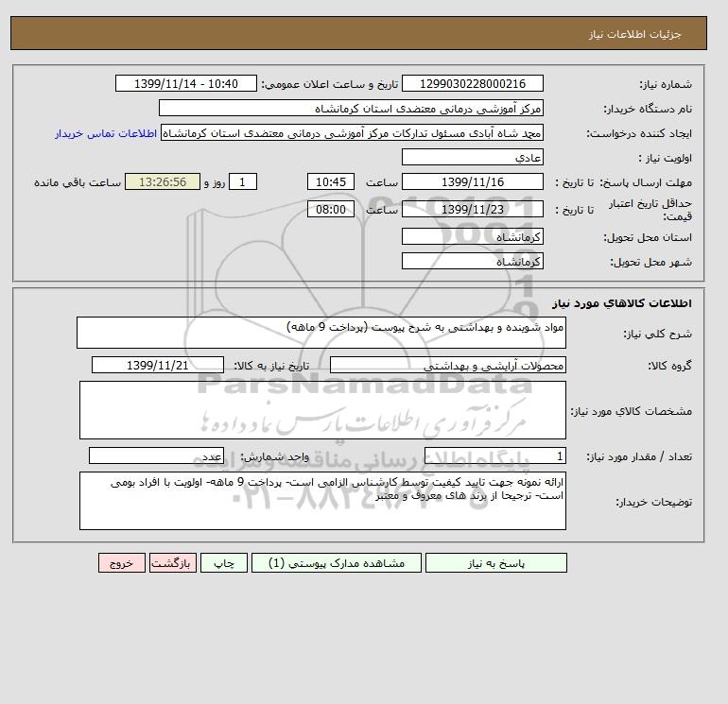728x704 pixels.
Task: Click the حداقل تاریخ اعتبار قیمت label
Action: point(650,210)
